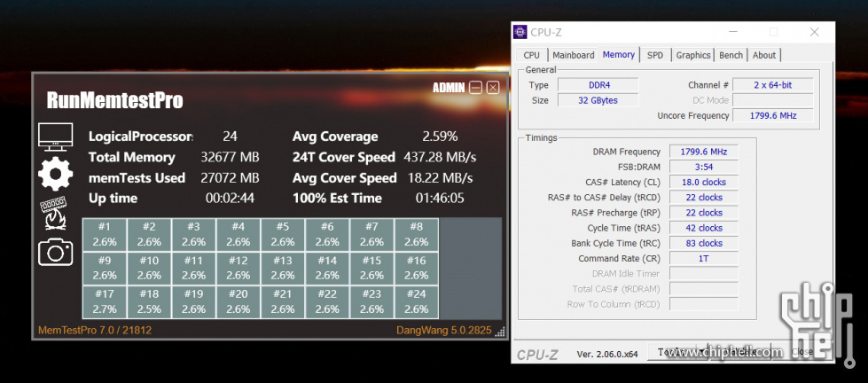868x383 pixels.
Task: Open the Mainboard tab
Action: (x=574, y=55)
